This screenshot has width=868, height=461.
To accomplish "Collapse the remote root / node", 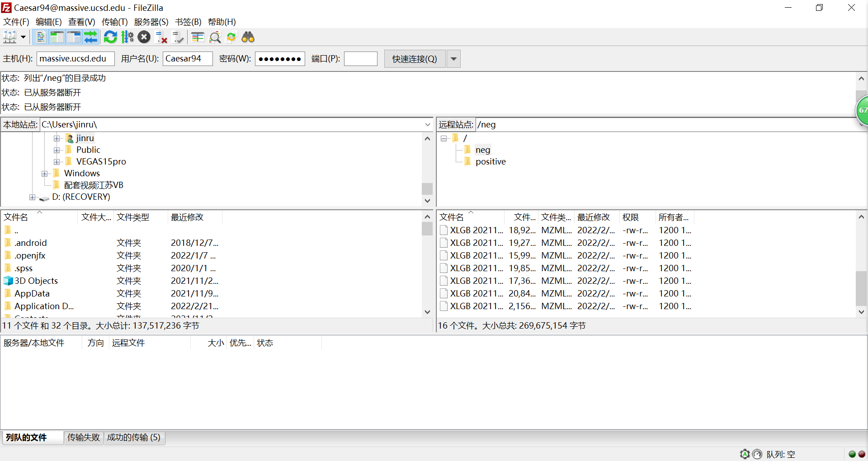I will pyautogui.click(x=444, y=138).
